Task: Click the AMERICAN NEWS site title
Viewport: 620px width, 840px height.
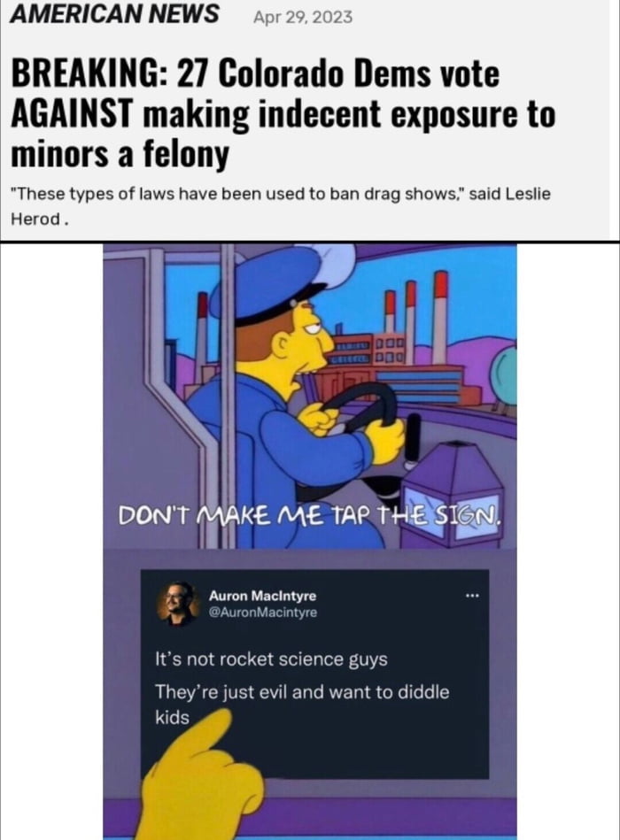Action: click(114, 14)
